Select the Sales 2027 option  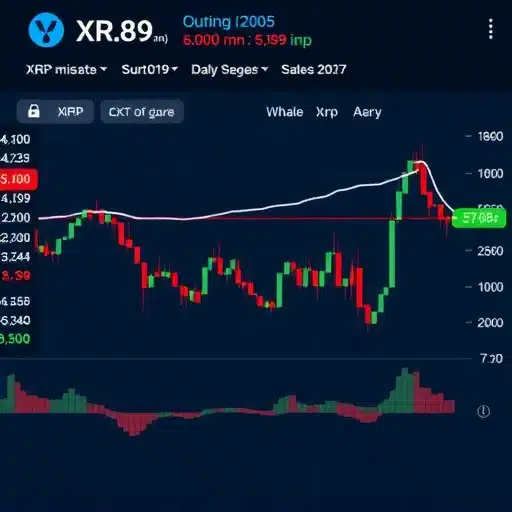point(314,70)
